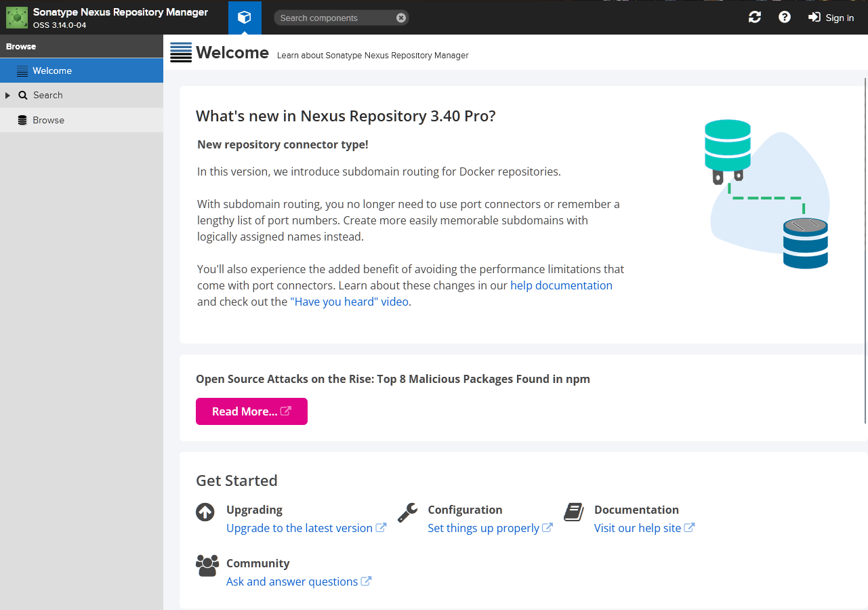This screenshot has width=868, height=610.
Task: Clear search with the X icon
Action: coord(401,18)
